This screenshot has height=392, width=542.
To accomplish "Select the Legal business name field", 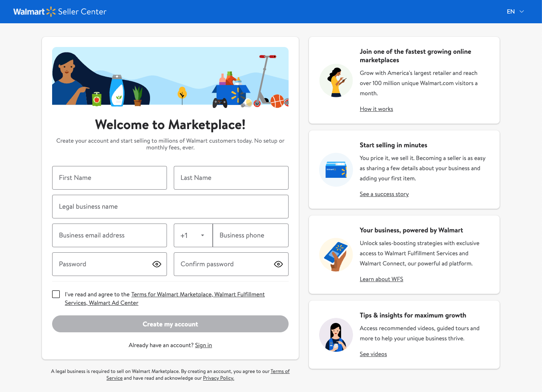I will click(170, 207).
